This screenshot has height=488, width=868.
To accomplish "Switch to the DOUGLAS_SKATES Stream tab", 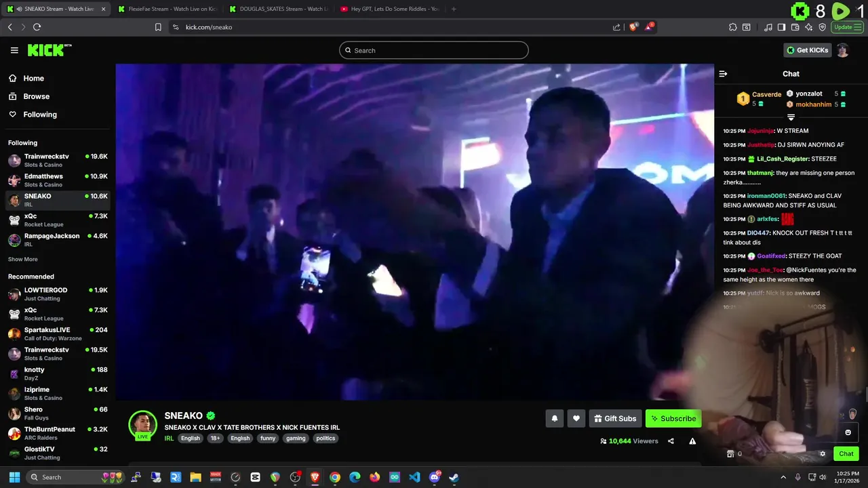I will pos(278,9).
